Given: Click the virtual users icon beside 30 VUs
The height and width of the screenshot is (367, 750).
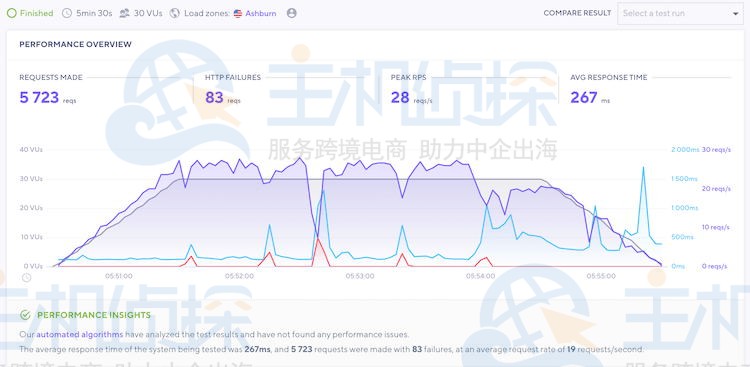Looking at the screenshot, I should coord(124,13).
